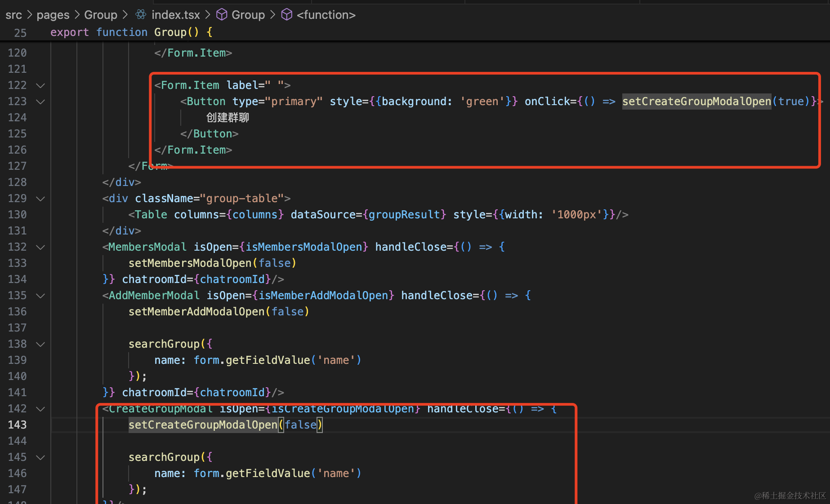Click the React file icon beside index.tsx

[x=141, y=15]
